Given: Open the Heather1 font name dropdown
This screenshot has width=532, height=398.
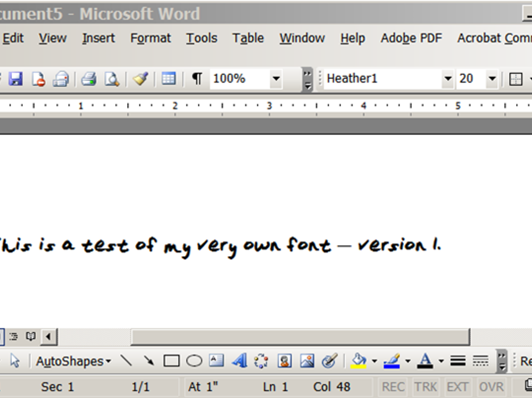Looking at the screenshot, I should [447, 79].
